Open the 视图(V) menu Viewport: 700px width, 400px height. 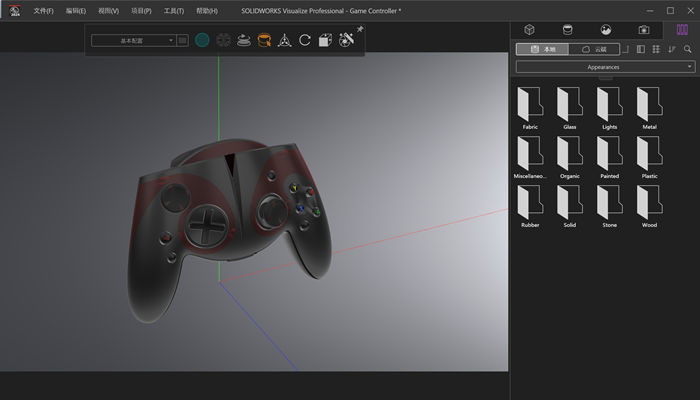click(x=108, y=11)
